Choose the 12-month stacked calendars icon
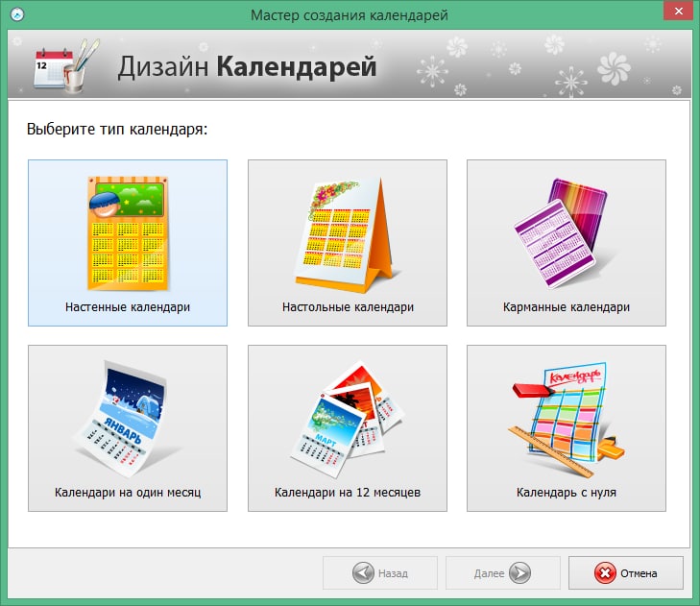 pyautogui.click(x=347, y=420)
